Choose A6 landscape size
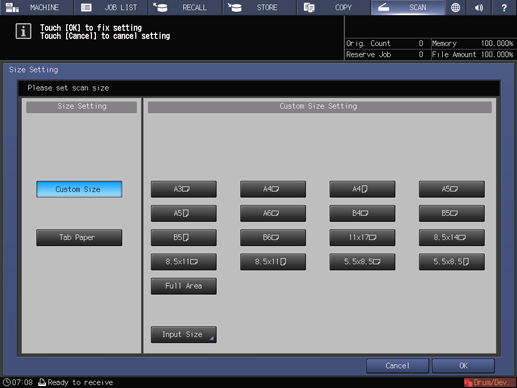This screenshot has width=517, height=388. [x=273, y=213]
